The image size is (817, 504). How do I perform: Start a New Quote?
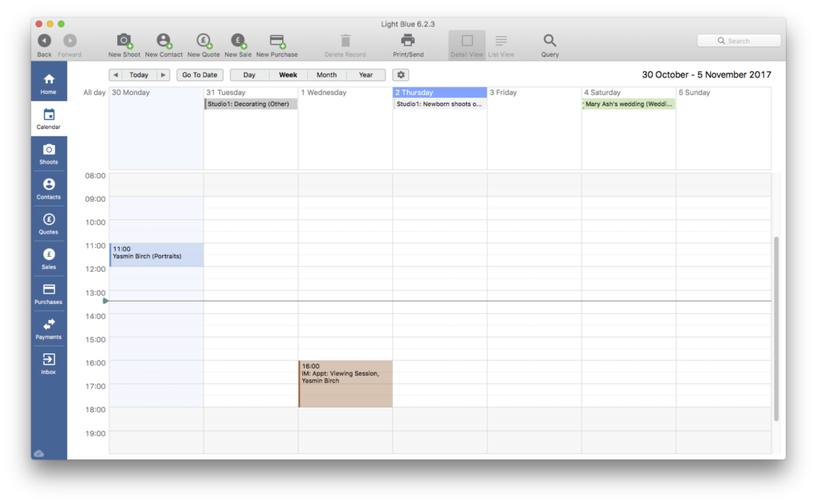[x=203, y=44]
